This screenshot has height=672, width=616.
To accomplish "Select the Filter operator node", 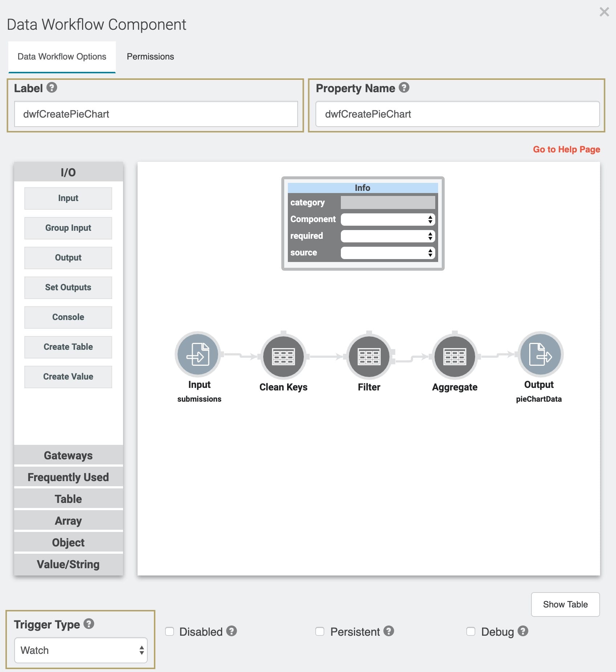I will [369, 357].
